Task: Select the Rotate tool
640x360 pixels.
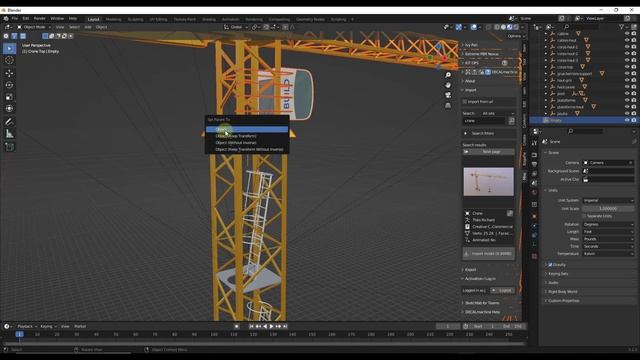Action: pyautogui.click(x=9, y=85)
